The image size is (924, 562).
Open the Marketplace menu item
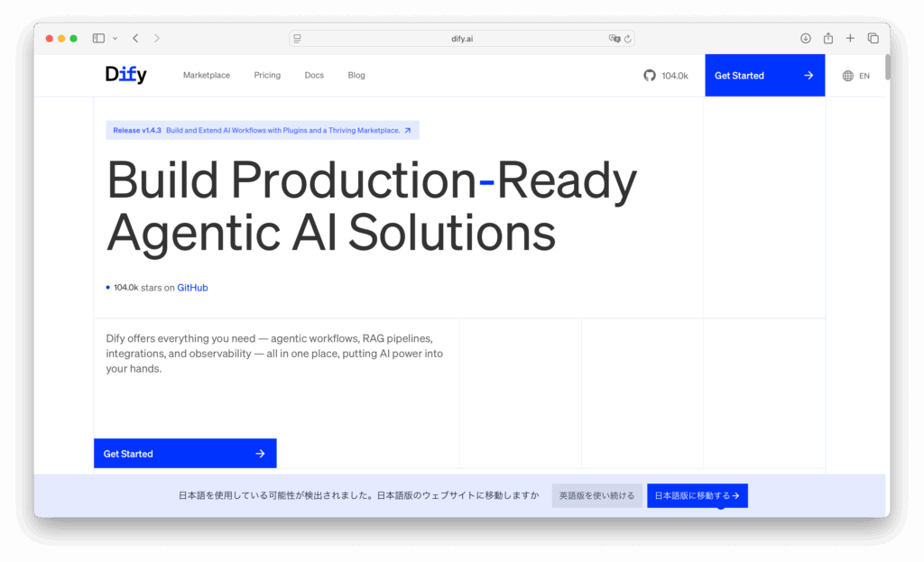tap(207, 76)
